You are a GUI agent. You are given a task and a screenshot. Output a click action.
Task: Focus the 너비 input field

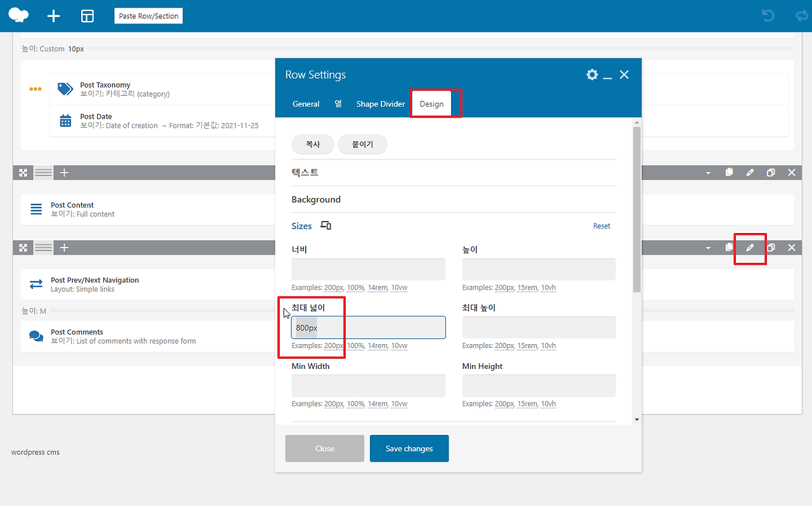[369, 269]
